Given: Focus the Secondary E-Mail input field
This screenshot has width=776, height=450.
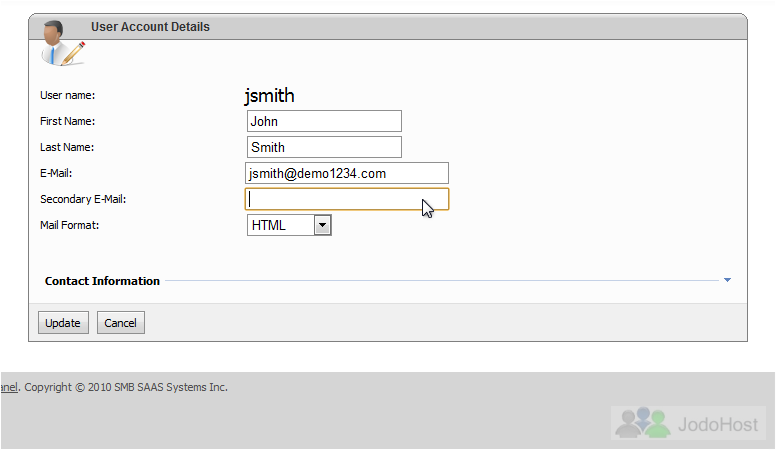Looking at the screenshot, I should pyautogui.click(x=347, y=199).
